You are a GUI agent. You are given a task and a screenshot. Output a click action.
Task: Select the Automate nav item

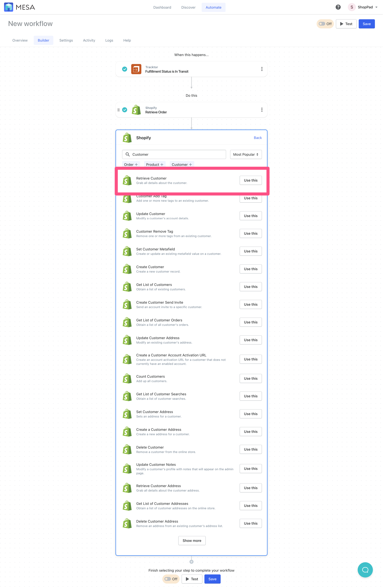213,7
